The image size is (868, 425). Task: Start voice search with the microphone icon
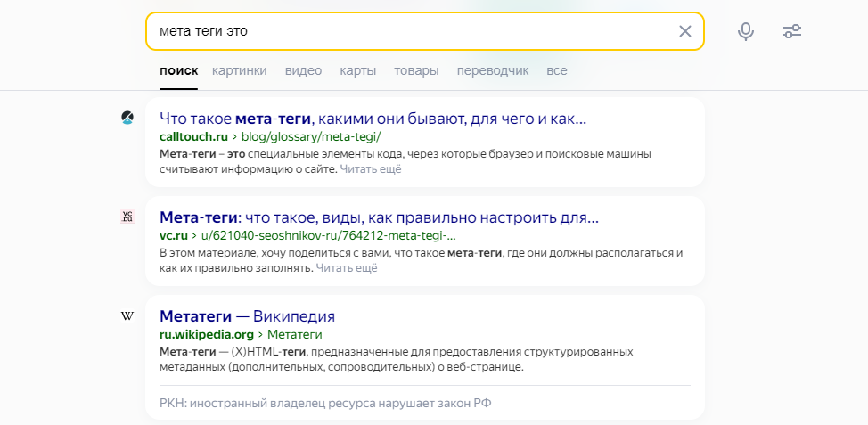click(x=746, y=31)
